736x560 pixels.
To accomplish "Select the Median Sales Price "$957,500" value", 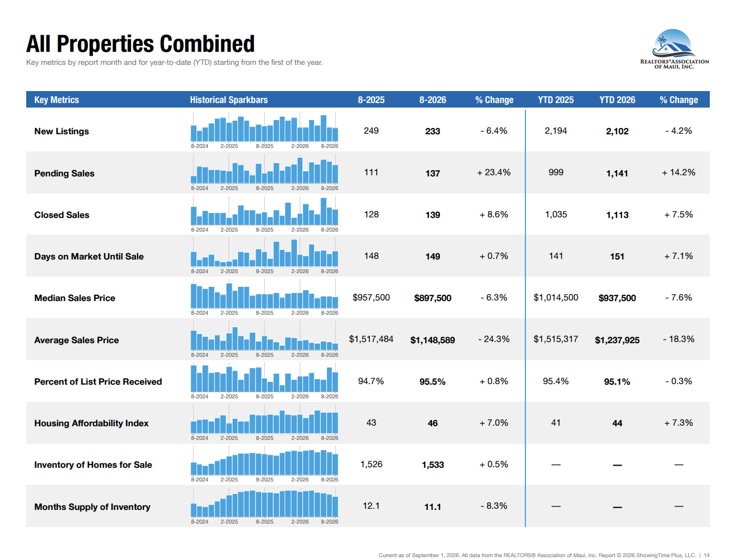I will click(371, 298).
